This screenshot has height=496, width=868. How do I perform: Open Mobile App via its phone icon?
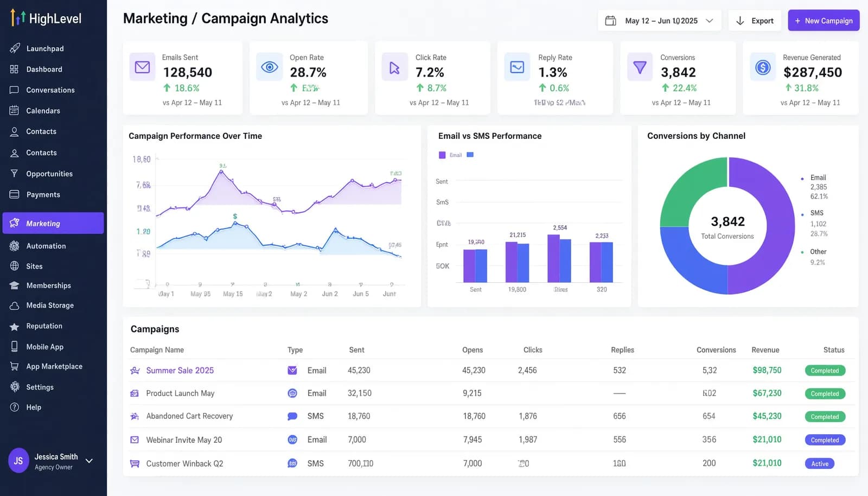(15, 346)
